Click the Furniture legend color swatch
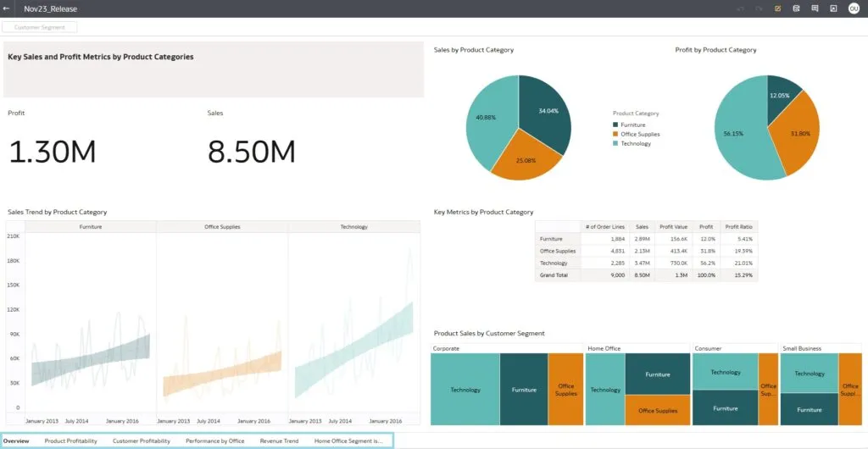The image size is (868, 449). pyautogui.click(x=616, y=125)
